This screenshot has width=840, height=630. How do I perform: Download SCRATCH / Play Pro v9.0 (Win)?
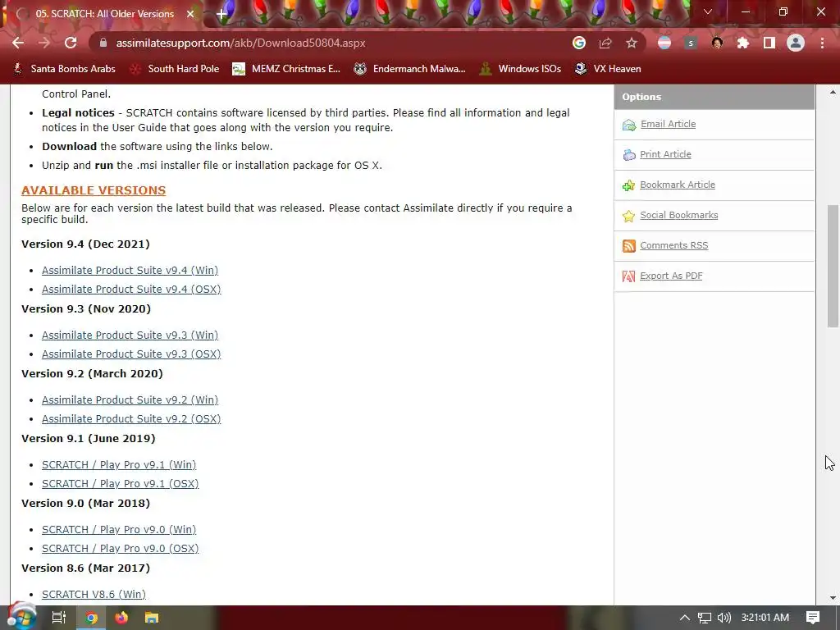tap(119, 529)
